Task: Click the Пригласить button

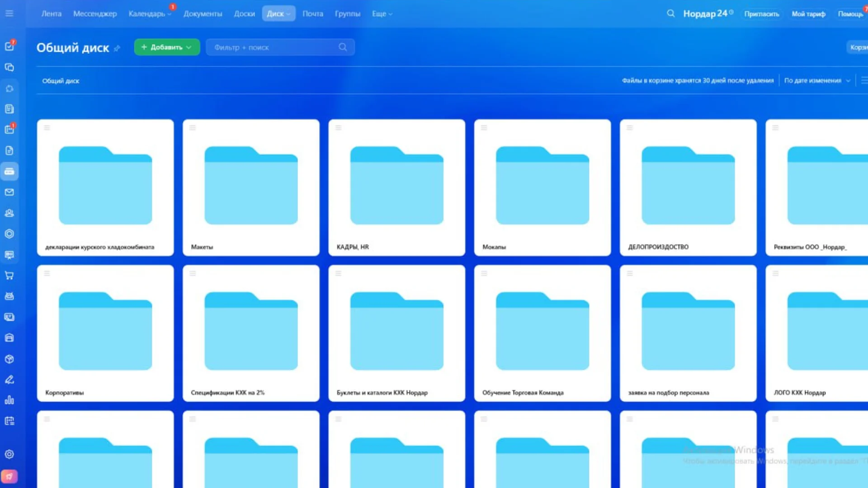Action: [761, 14]
